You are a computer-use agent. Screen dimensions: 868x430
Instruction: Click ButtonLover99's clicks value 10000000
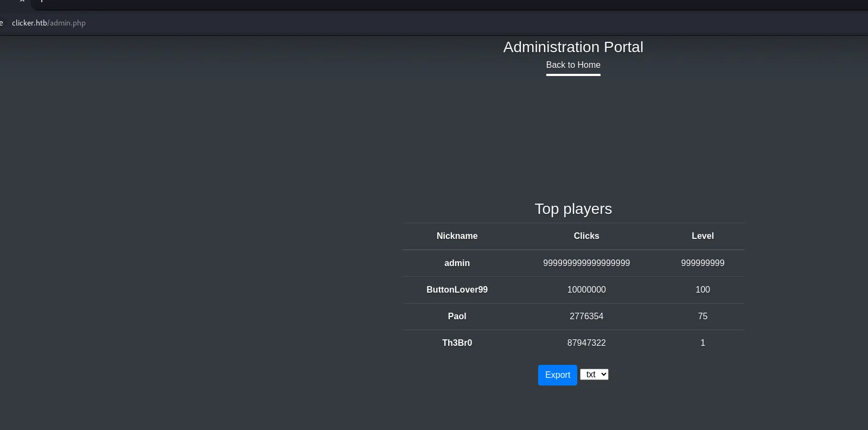point(586,290)
